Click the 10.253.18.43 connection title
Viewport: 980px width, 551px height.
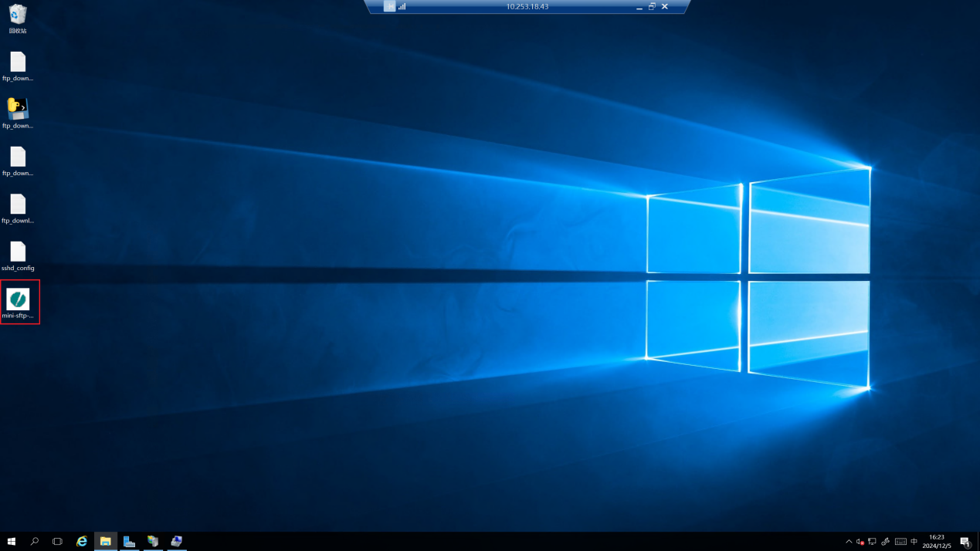527,6
